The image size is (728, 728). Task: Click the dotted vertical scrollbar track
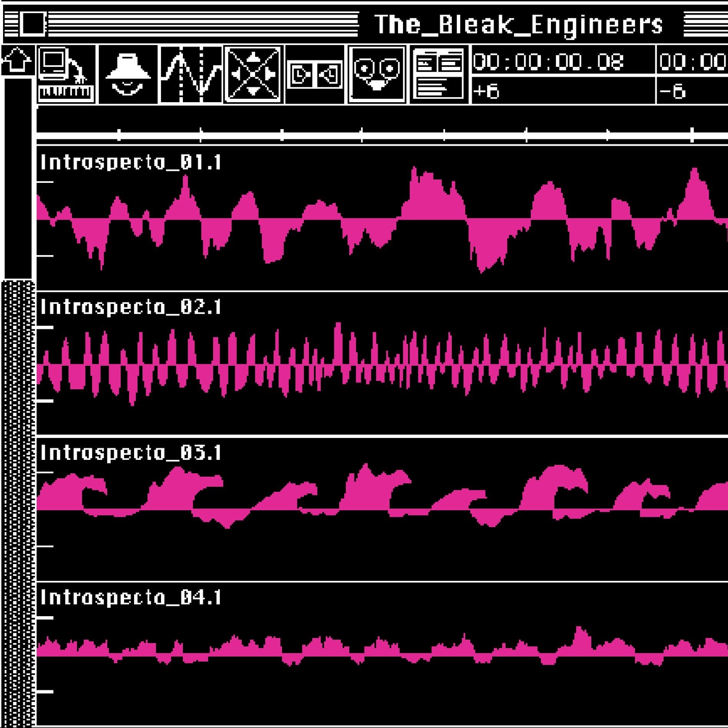pyautogui.click(x=18, y=503)
